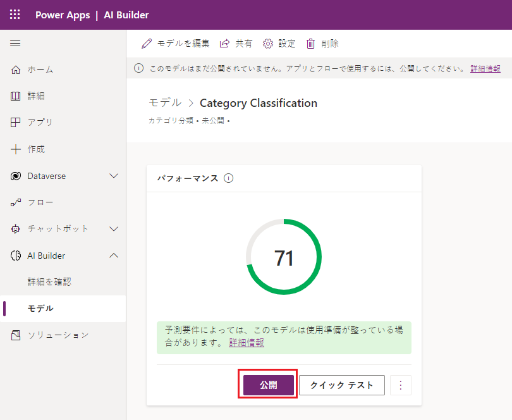Image resolution: width=512 pixels, height=420 pixels.
Task: Click the Dataverse icon in sidebar
Action: click(x=15, y=176)
